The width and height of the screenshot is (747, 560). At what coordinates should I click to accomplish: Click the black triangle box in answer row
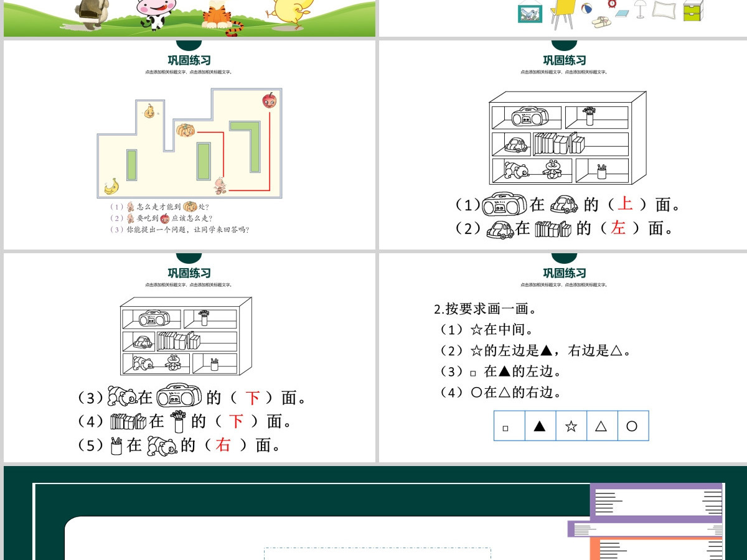[540, 426]
